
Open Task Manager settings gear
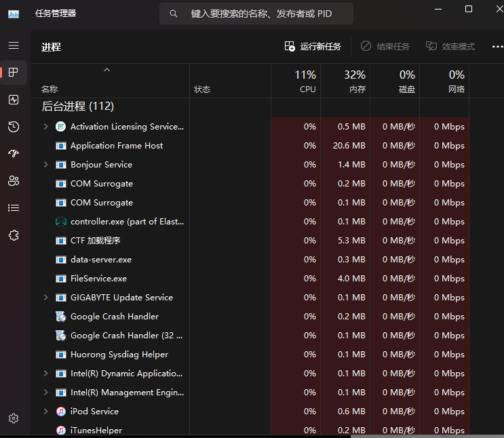coord(14,418)
